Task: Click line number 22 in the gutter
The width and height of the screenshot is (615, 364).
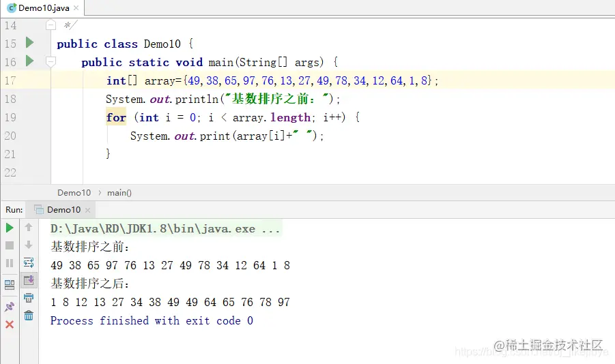Action: (11, 172)
